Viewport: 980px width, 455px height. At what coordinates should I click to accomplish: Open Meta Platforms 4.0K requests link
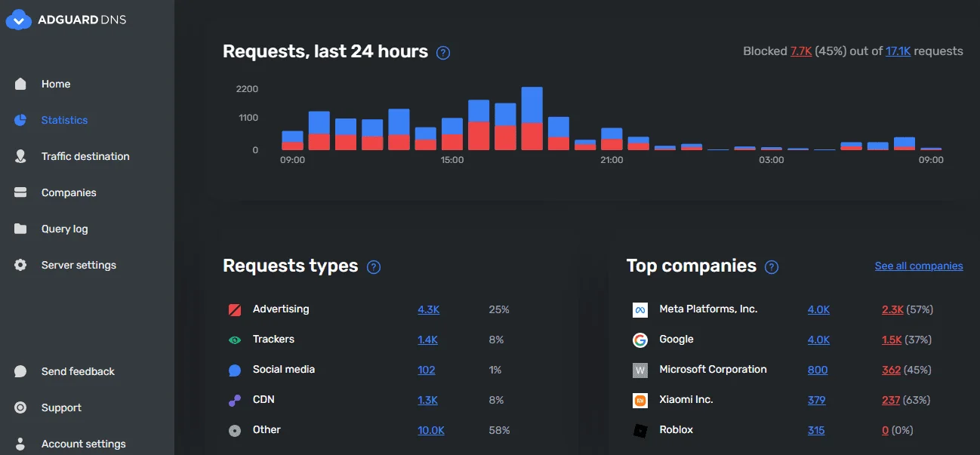818,309
